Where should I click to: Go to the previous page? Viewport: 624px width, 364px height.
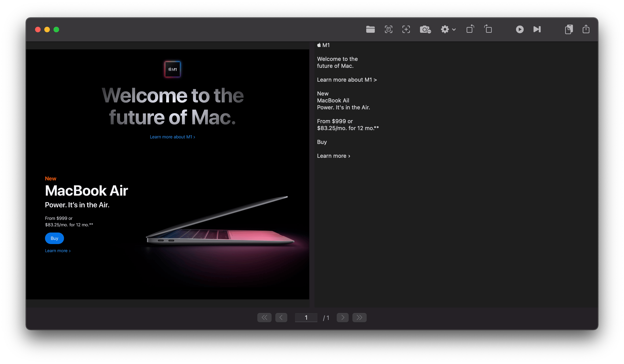click(281, 317)
